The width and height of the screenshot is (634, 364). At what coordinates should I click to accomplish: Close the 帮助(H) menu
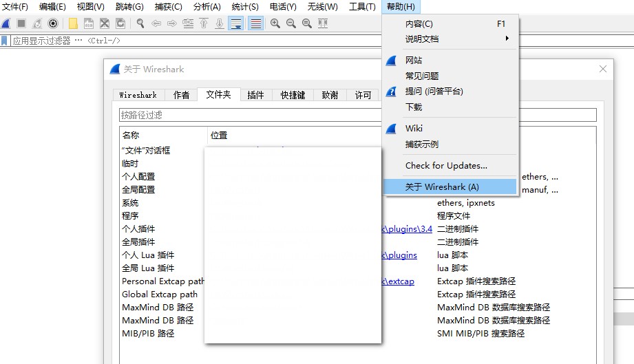[401, 6]
